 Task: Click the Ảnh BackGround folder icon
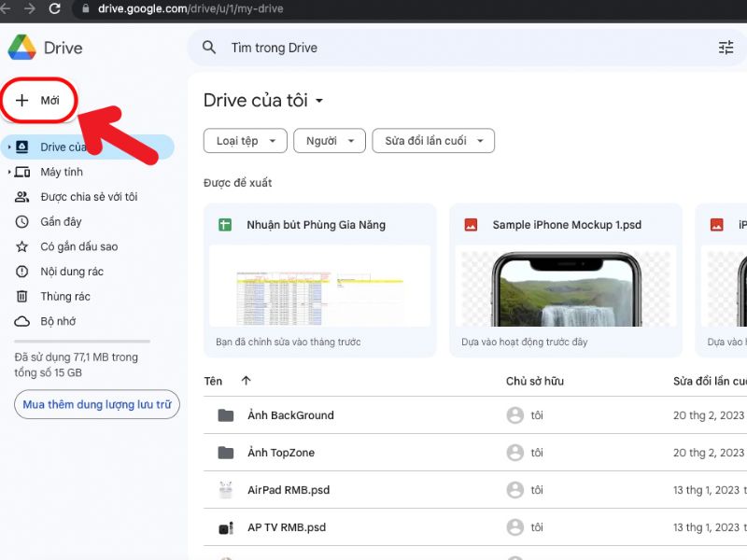coord(227,415)
